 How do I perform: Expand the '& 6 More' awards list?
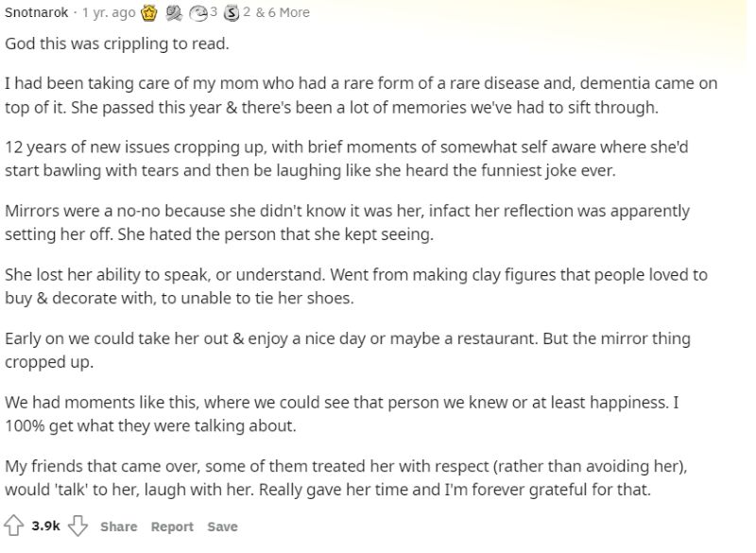(282, 12)
